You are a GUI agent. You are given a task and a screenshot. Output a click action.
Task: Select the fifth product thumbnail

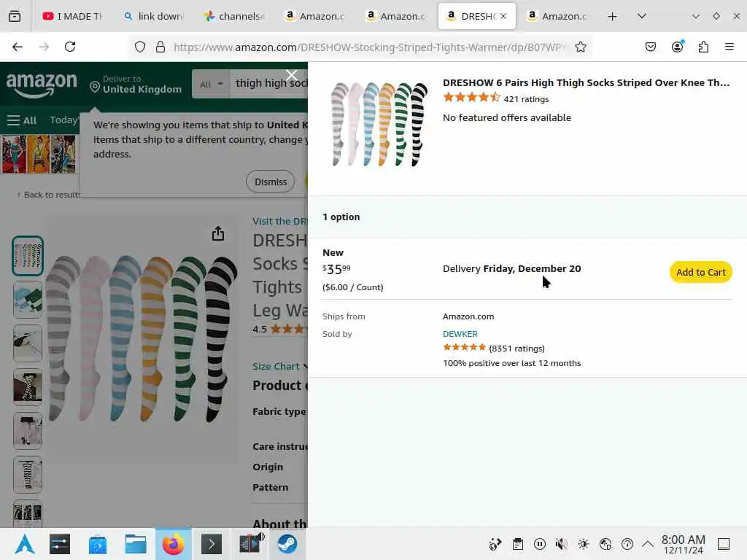(x=28, y=431)
